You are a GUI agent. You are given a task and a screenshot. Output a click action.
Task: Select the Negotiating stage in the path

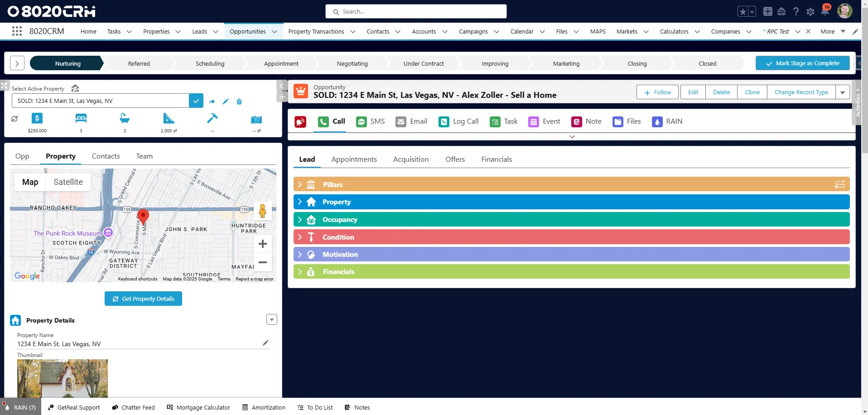click(352, 64)
